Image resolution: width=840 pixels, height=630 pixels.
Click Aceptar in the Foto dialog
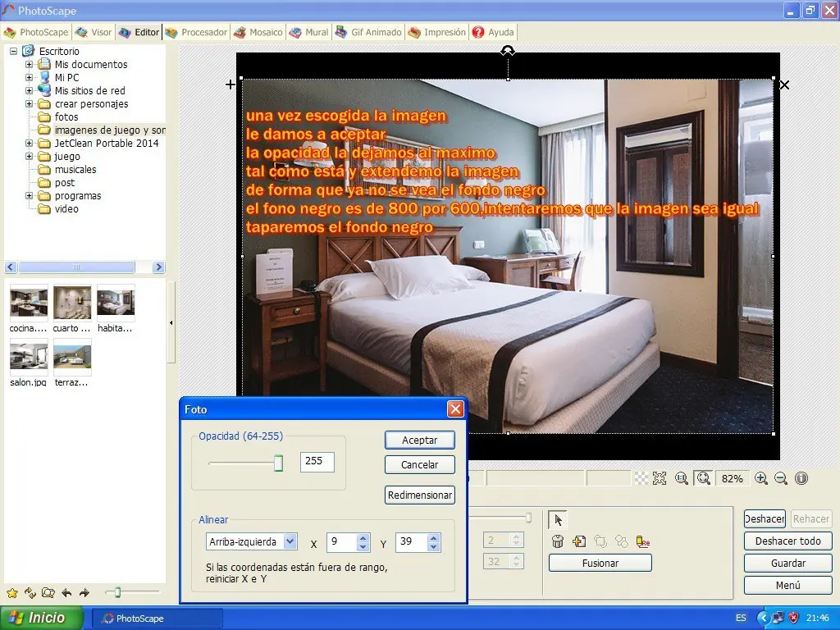coord(419,440)
